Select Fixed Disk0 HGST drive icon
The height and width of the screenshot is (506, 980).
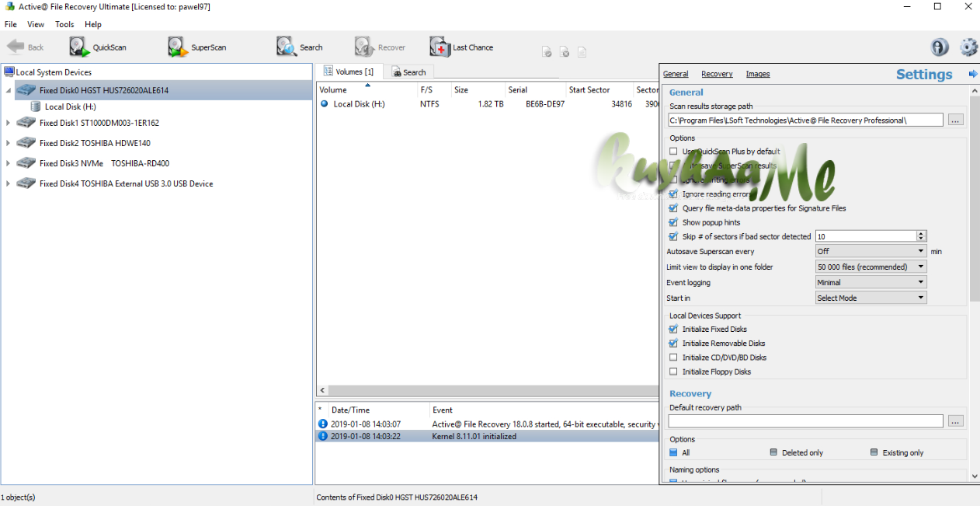pos(26,90)
